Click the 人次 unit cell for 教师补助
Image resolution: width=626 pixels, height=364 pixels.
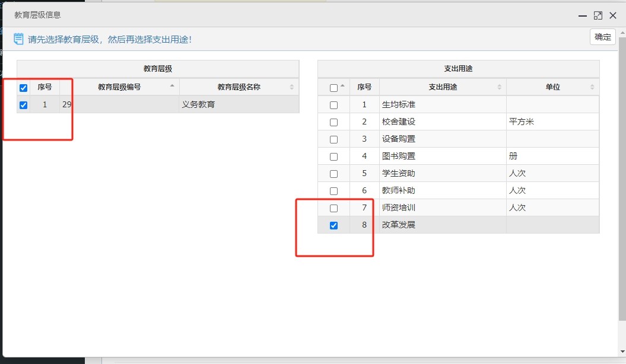[x=553, y=190]
